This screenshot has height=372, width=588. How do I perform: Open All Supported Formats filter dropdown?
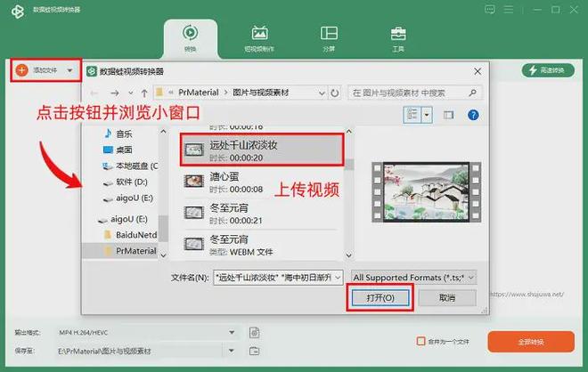414,278
